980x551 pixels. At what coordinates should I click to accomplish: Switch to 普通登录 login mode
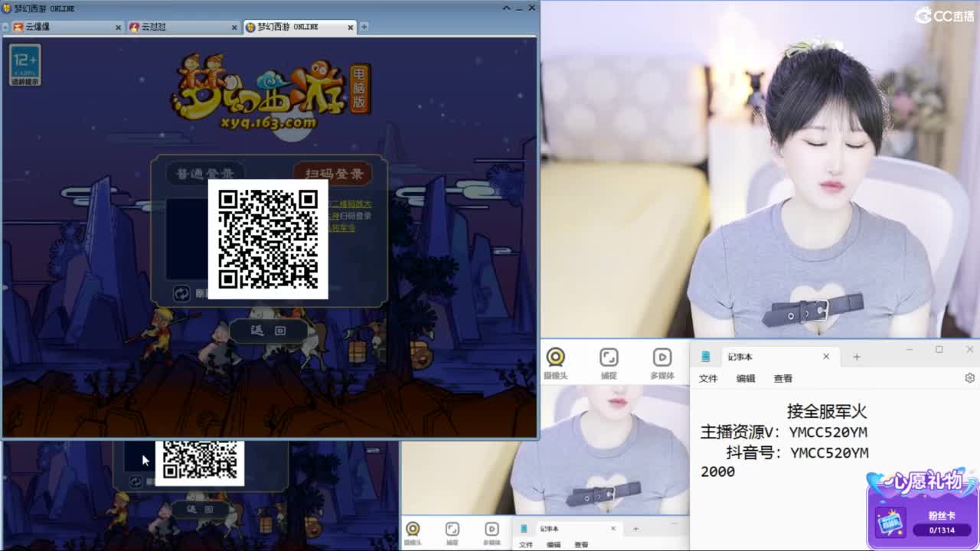pos(205,174)
